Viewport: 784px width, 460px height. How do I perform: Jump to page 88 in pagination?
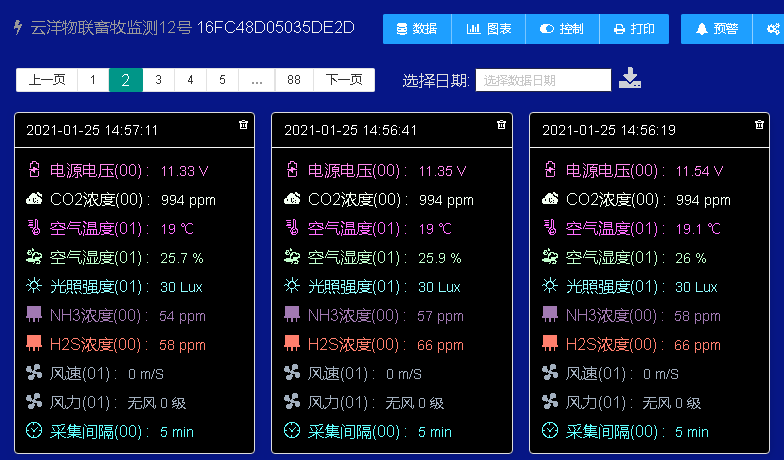coord(293,80)
